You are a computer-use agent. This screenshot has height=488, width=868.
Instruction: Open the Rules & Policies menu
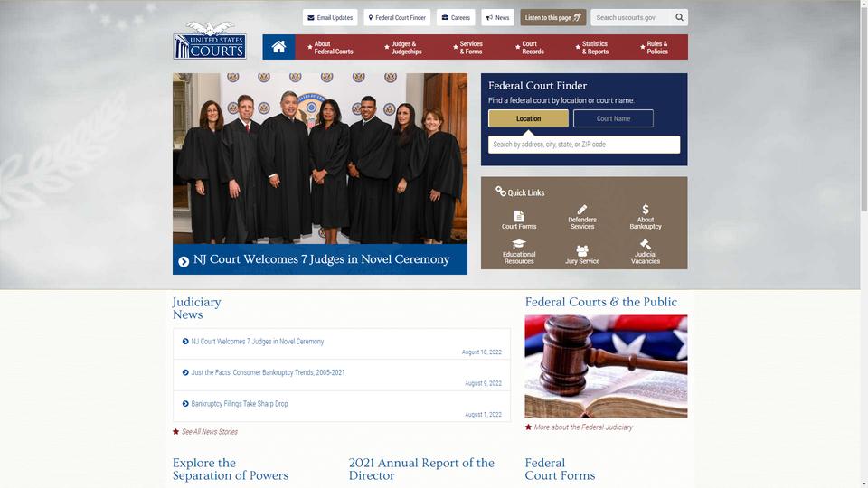pos(654,48)
